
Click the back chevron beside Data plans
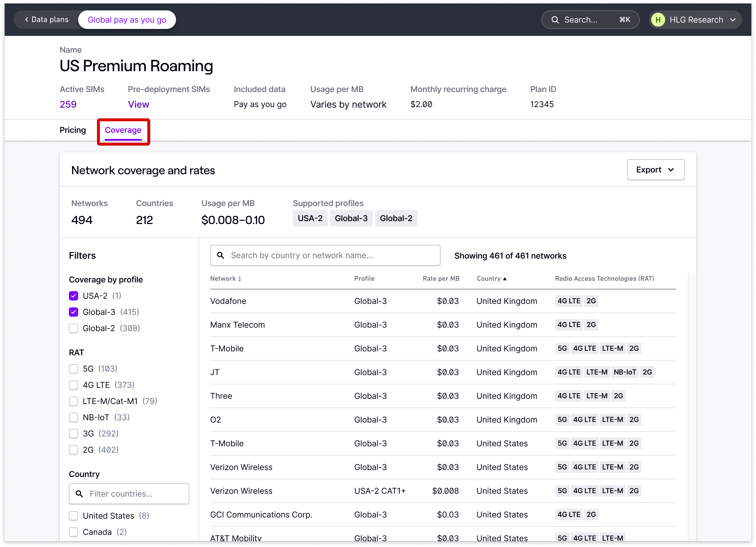pos(27,20)
